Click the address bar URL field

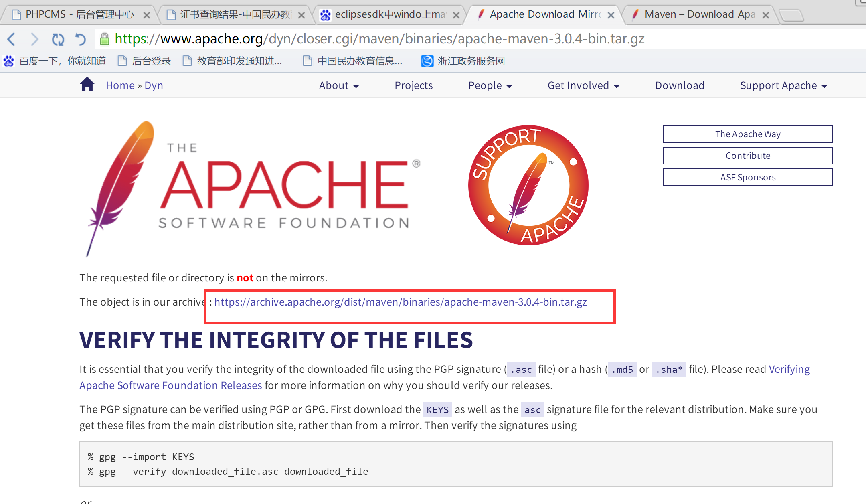pos(379,39)
